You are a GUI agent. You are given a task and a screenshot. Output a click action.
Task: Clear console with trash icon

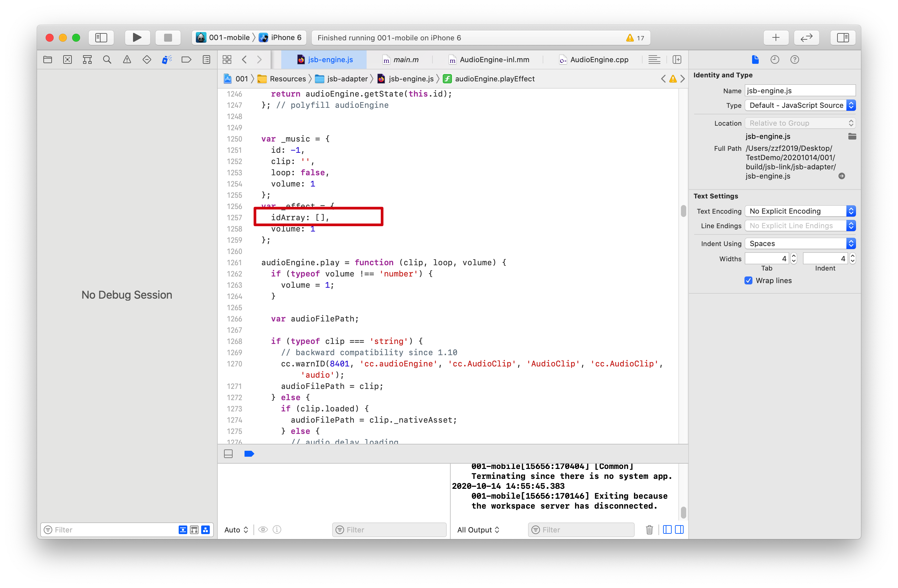point(649,529)
